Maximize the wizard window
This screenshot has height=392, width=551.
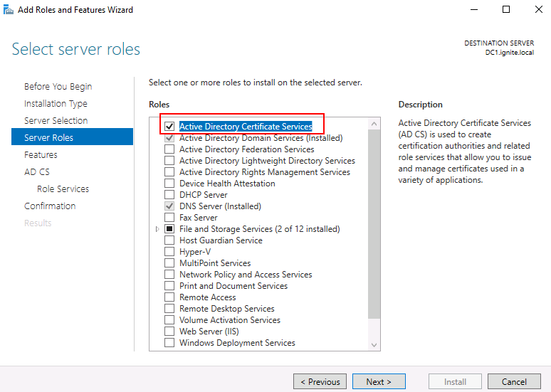click(506, 9)
